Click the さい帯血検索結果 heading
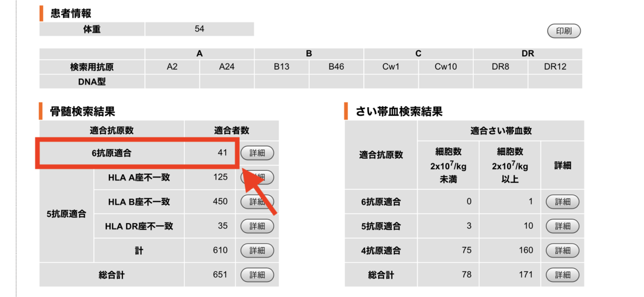 (x=399, y=112)
